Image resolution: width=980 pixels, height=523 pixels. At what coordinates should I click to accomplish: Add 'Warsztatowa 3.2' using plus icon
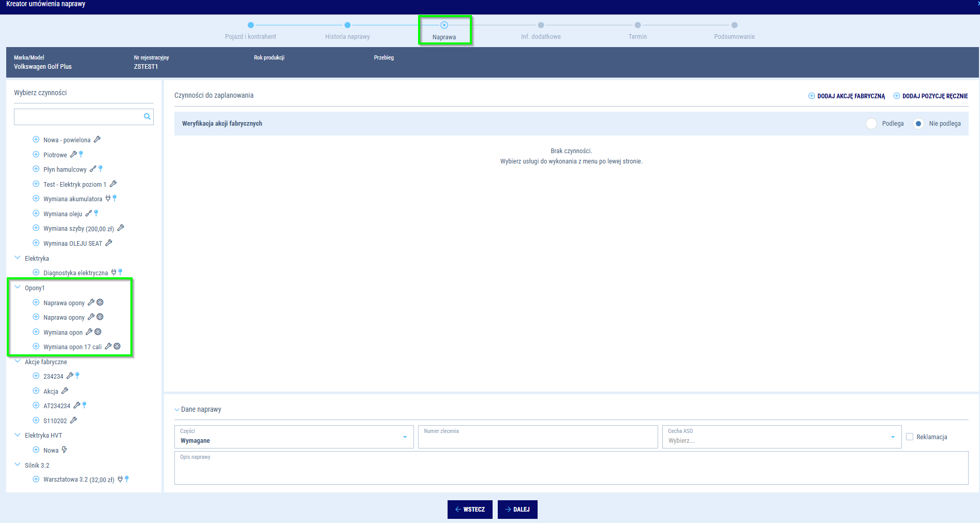point(36,480)
